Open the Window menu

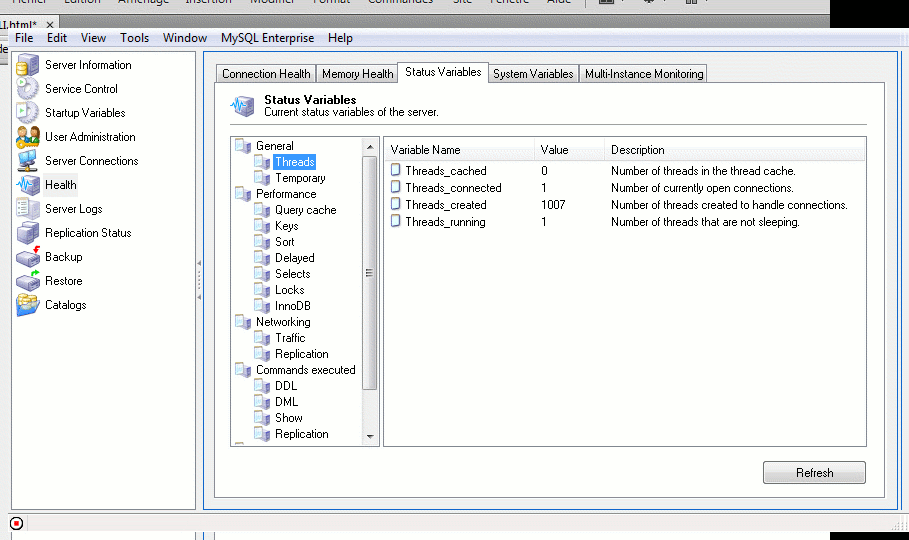[185, 38]
